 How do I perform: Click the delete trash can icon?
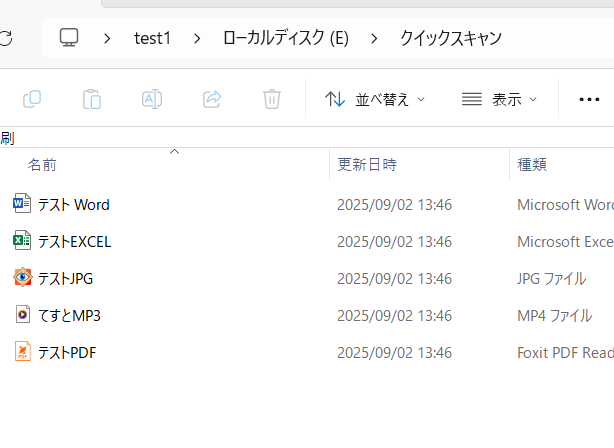click(x=272, y=99)
